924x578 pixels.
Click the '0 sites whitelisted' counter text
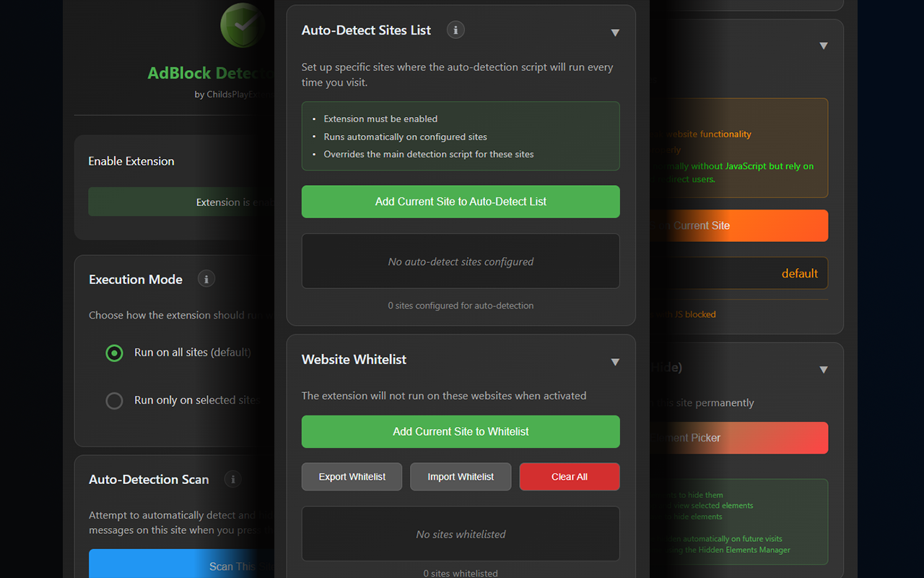[461, 574]
